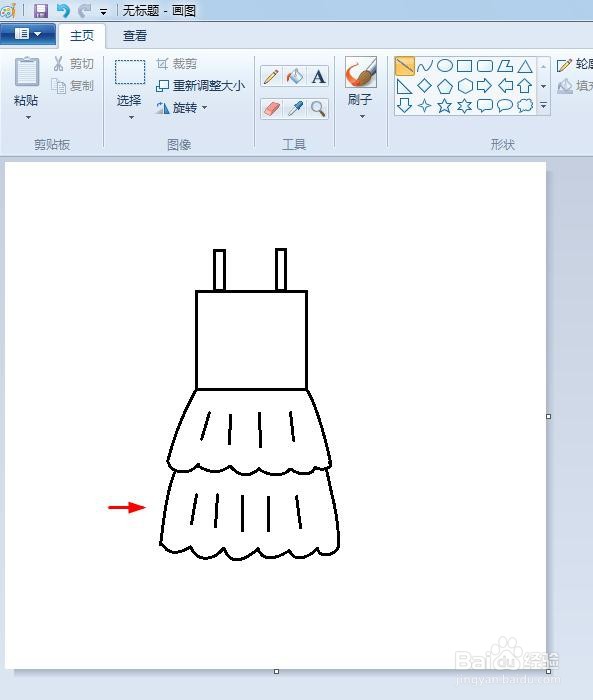Click the 刷子 brush icon
This screenshot has width=593, height=700.
[361, 72]
